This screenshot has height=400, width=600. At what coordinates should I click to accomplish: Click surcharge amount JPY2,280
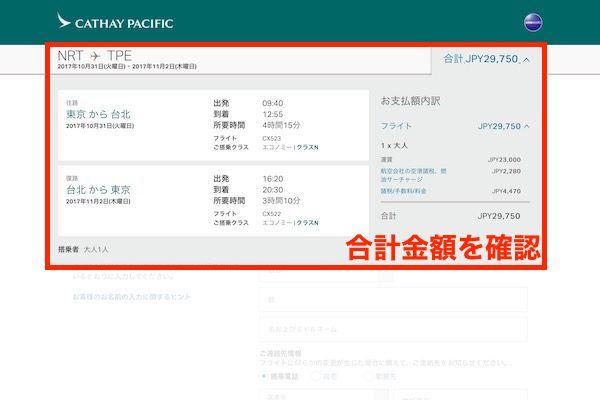506,171
